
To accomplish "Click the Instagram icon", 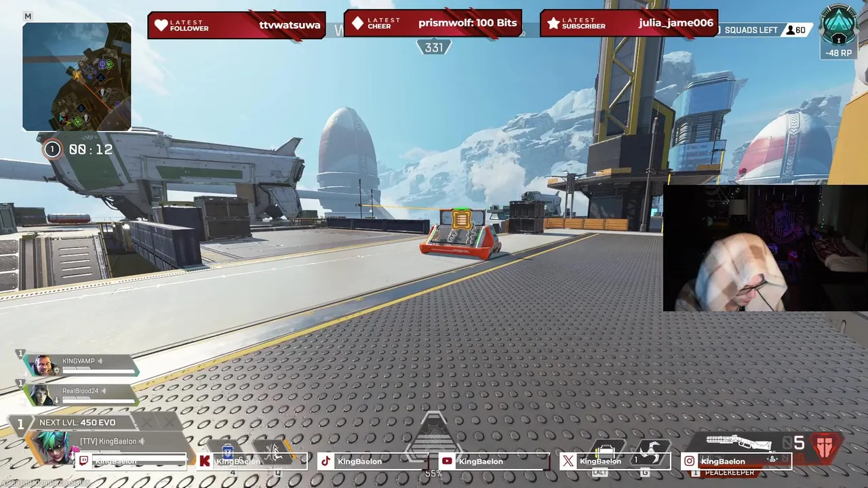I will 689,462.
